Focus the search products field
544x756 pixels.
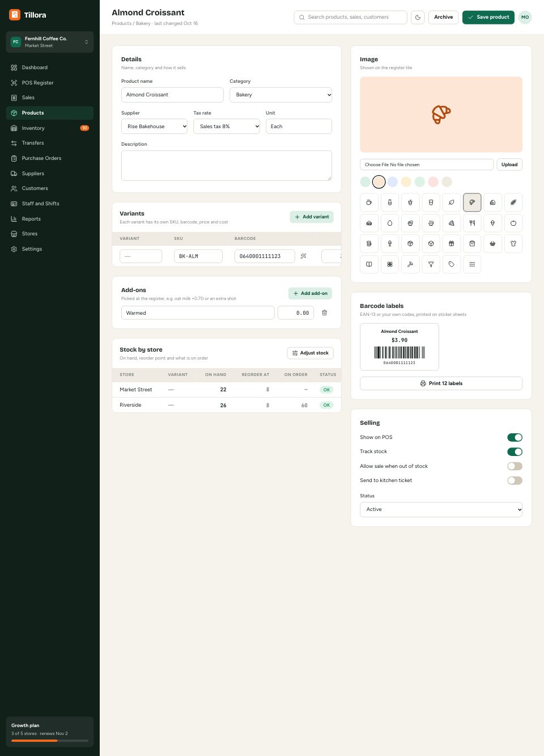350,18
